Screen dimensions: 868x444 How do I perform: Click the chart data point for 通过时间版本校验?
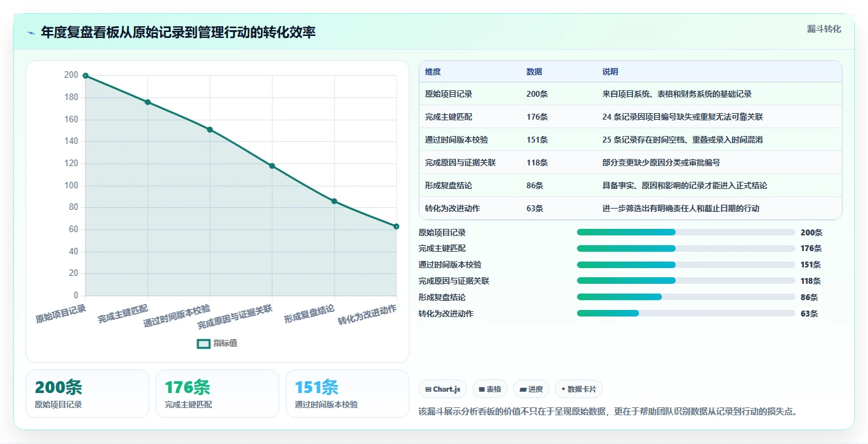[x=210, y=129]
